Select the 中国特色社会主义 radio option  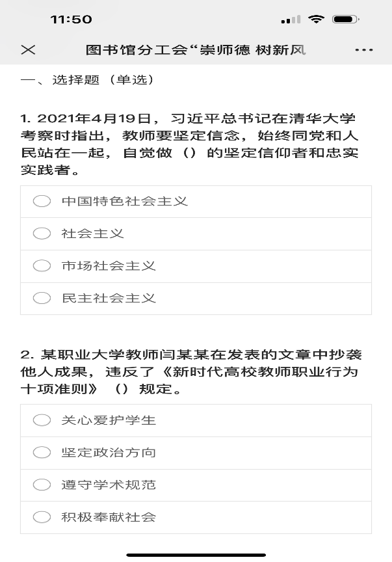click(x=42, y=202)
